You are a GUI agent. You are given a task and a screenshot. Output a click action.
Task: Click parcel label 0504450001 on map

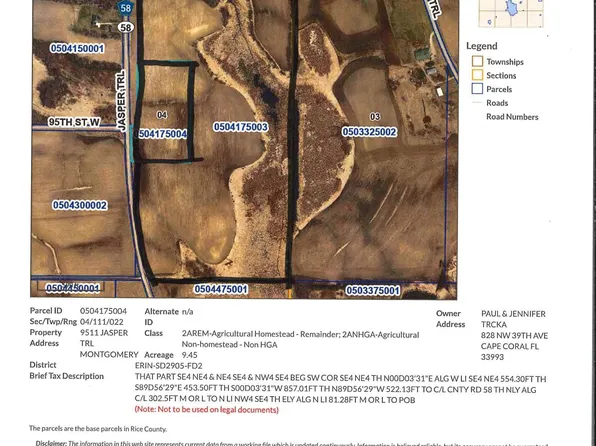(73, 288)
